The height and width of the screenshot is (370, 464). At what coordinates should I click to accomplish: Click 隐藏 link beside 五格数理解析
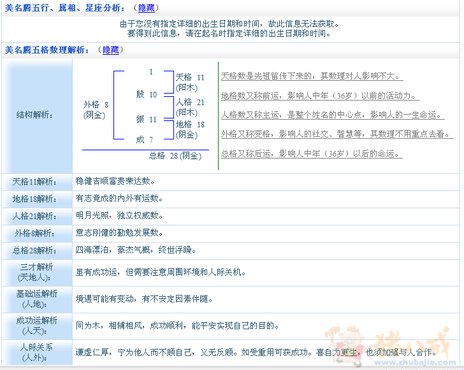[110, 50]
